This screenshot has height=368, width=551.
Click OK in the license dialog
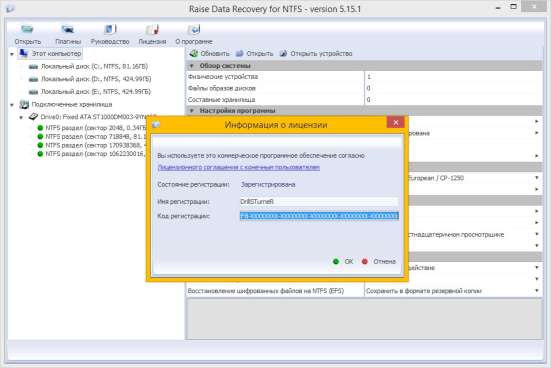pyautogui.click(x=343, y=262)
